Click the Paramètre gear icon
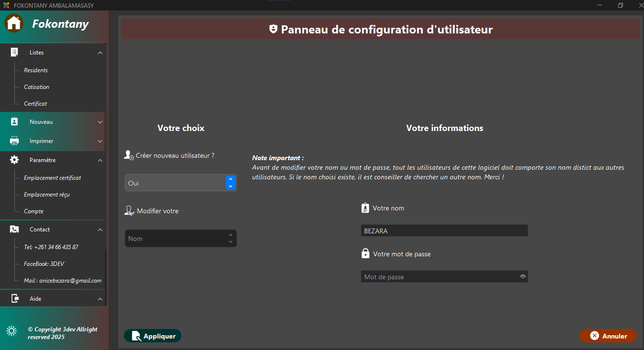The height and width of the screenshot is (350, 644). point(14,160)
